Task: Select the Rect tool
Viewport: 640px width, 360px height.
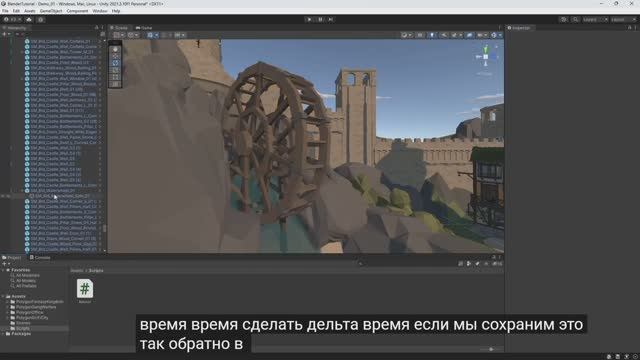Action: point(116,77)
